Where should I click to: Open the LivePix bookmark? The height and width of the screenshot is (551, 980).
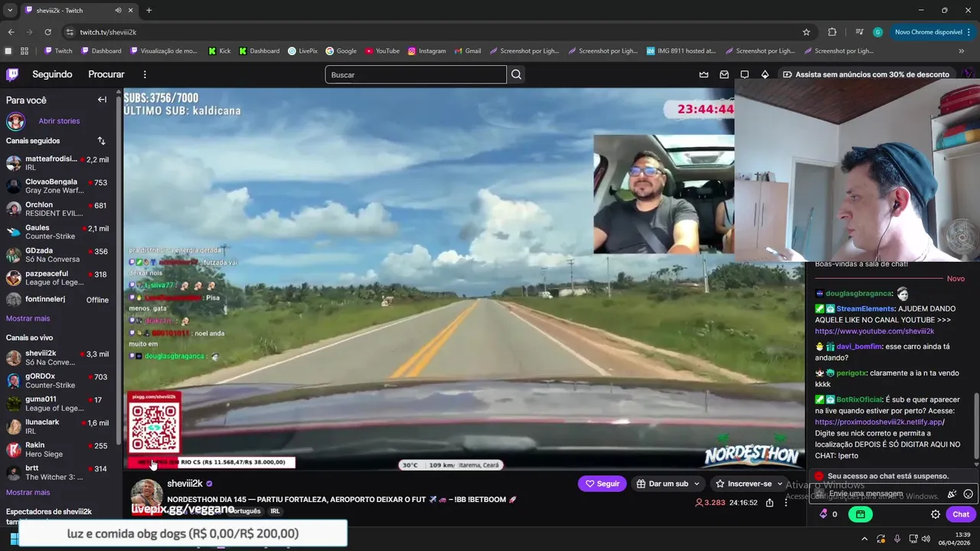click(302, 51)
